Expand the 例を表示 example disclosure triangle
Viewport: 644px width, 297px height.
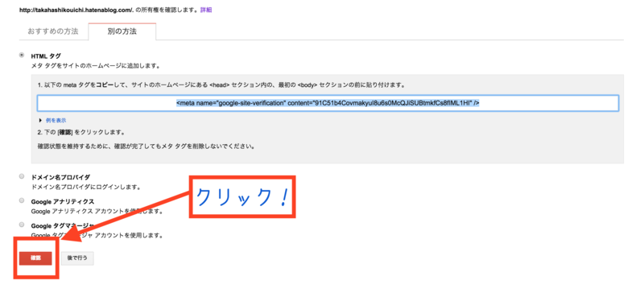click(40, 121)
